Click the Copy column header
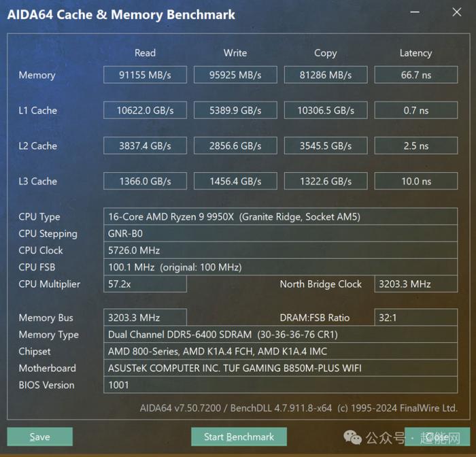The image size is (476, 457). click(326, 53)
